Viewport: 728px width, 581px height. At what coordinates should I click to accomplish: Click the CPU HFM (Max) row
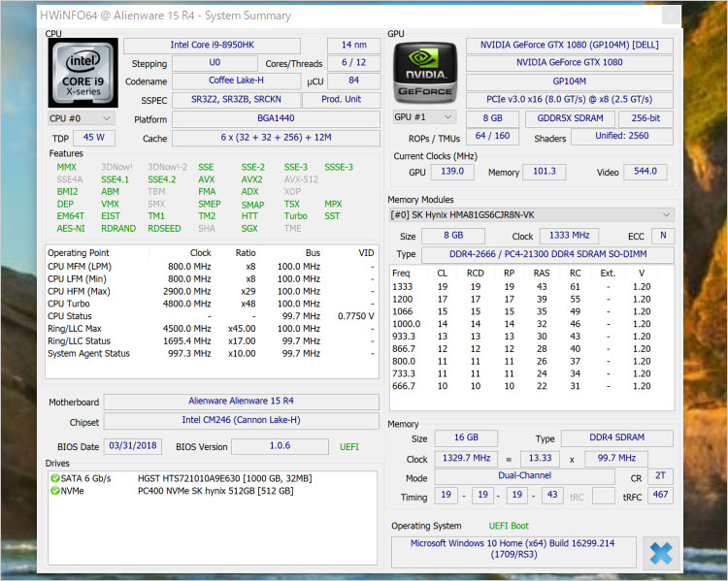point(211,291)
